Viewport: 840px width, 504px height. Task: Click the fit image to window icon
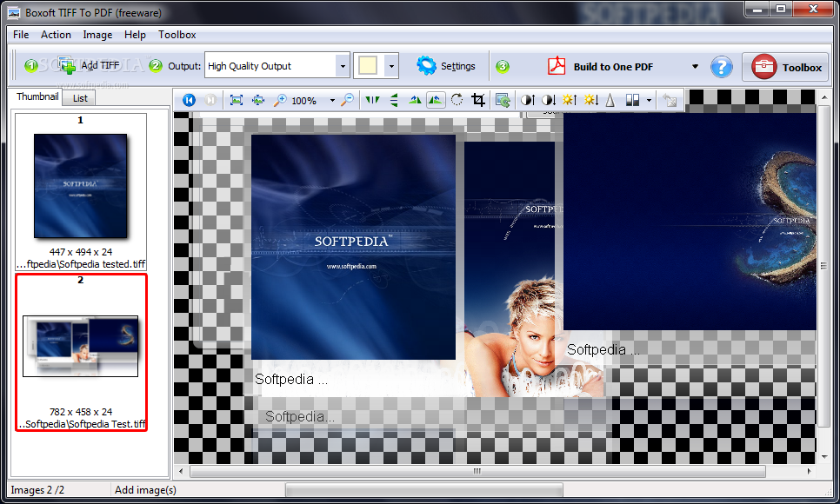pos(237,100)
